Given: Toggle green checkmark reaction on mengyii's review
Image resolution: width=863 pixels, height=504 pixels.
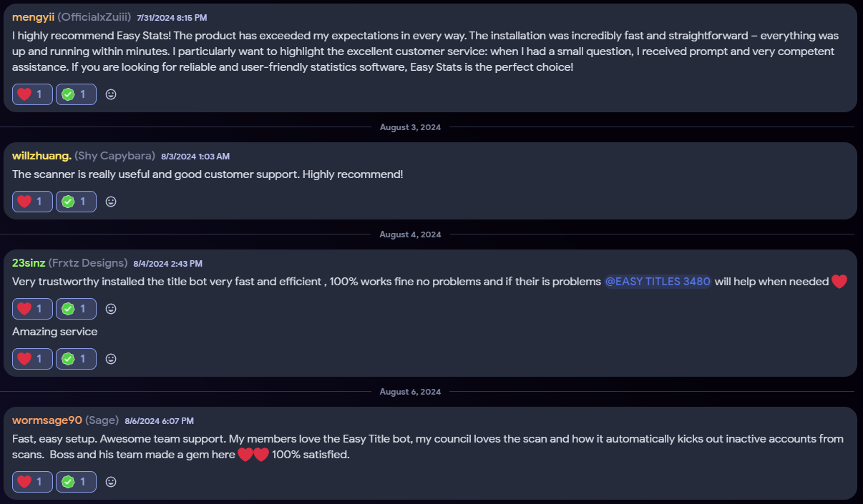Looking at the screenshot, I should click(76, 94).
